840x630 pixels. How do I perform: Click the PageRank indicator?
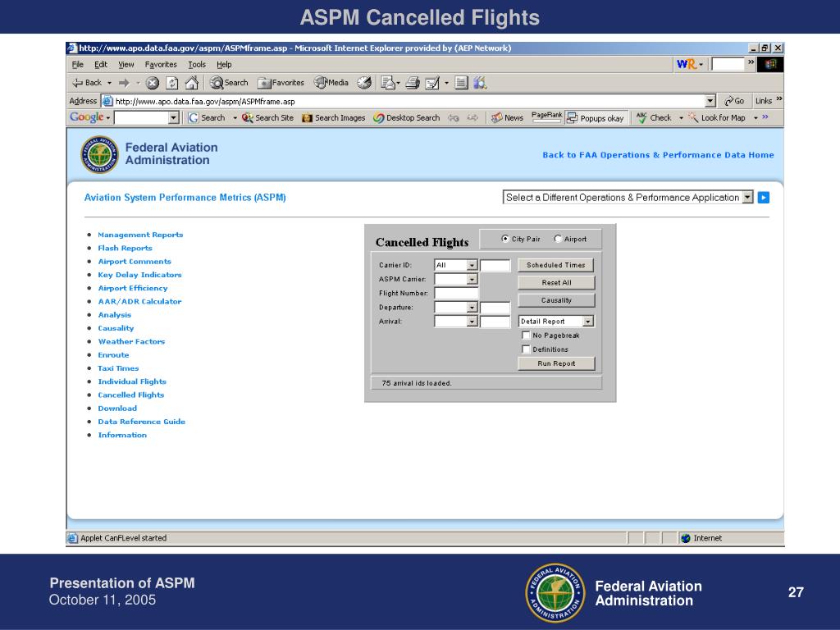click(546, 116)
